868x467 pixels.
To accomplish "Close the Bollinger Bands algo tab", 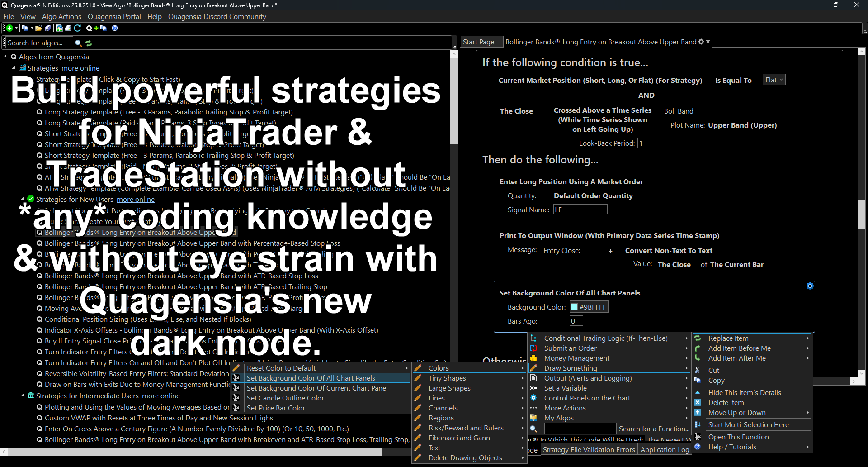I will (x=708, y=42).
